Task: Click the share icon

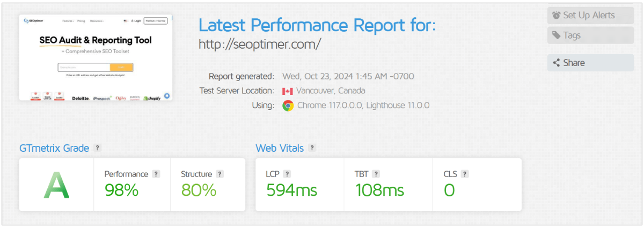Action: (557, 63)
